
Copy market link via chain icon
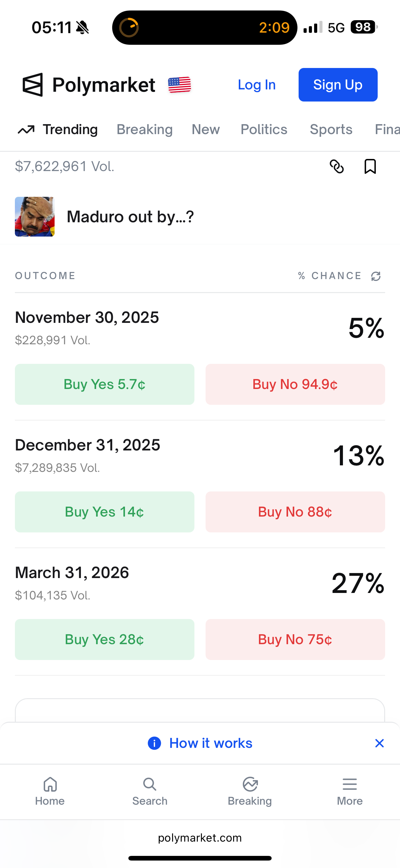[x=336, y=166]
